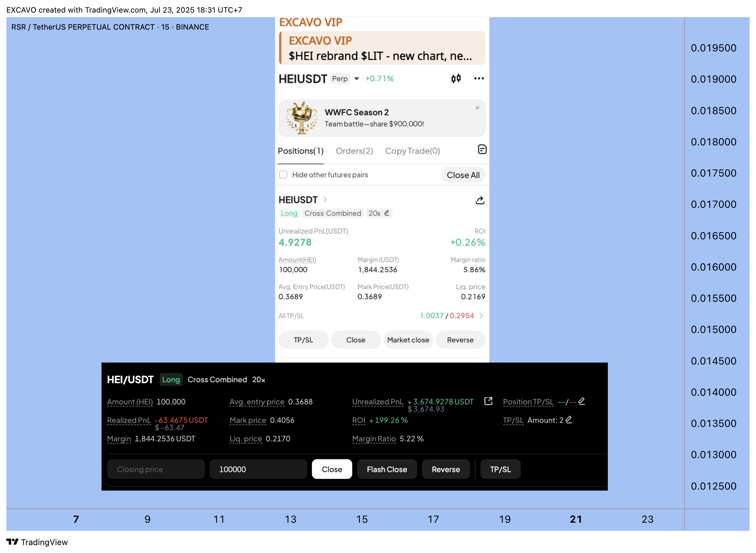
Task: Click the EXCAVO VIP channel title
Action: point(311,22)
